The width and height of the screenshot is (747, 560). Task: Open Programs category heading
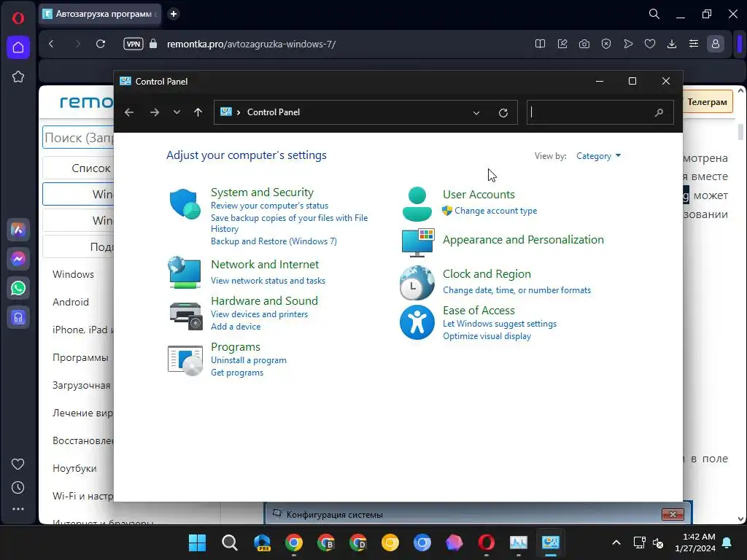236,346
